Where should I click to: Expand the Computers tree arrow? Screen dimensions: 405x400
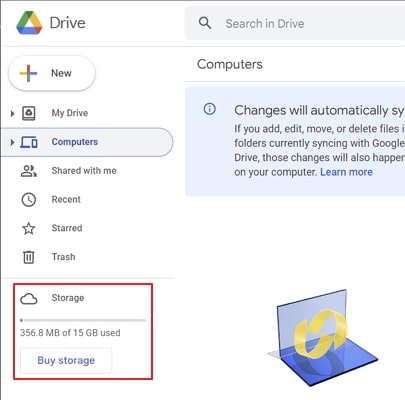12,142
